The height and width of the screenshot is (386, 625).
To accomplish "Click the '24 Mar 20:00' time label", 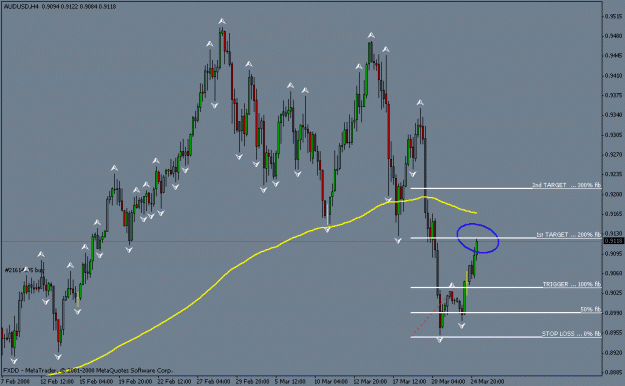I will 487,382.
